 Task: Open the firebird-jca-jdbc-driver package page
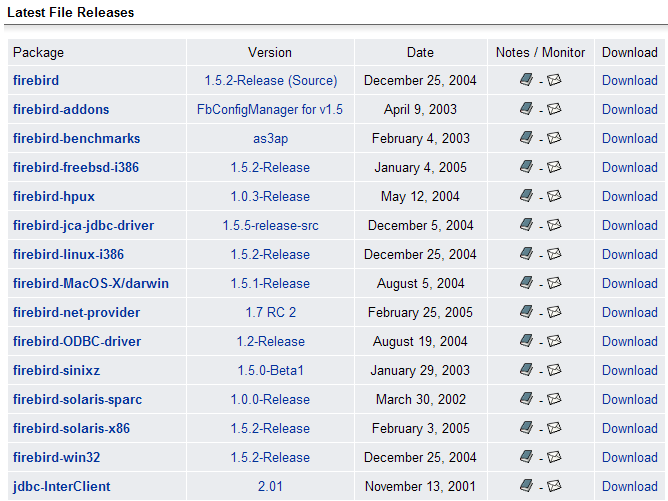(x=83, y=225)
